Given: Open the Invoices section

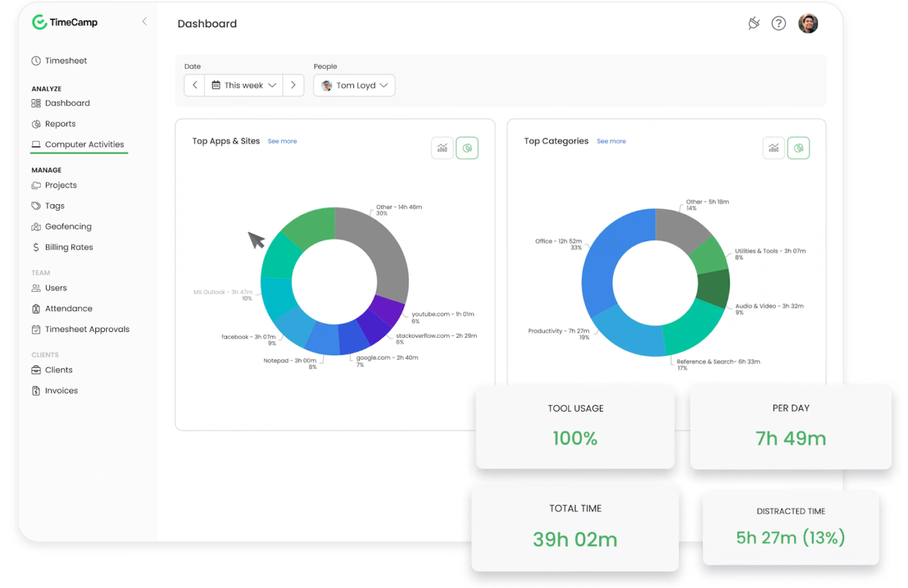Looking at the screenshot, I should [x=60, y=390].
